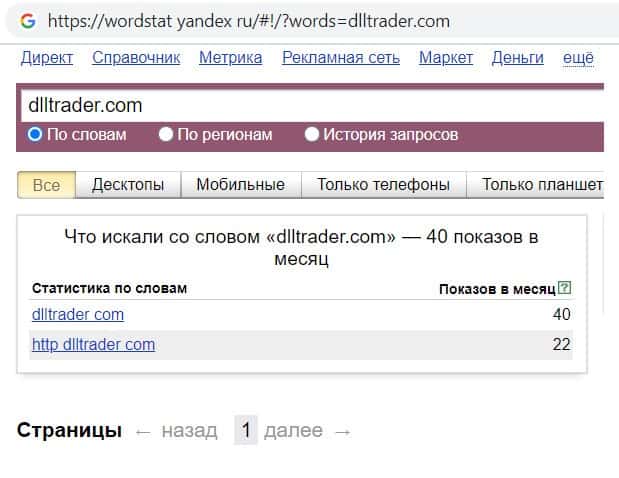Click the http dlltrader com keyword link

[94, 345]
